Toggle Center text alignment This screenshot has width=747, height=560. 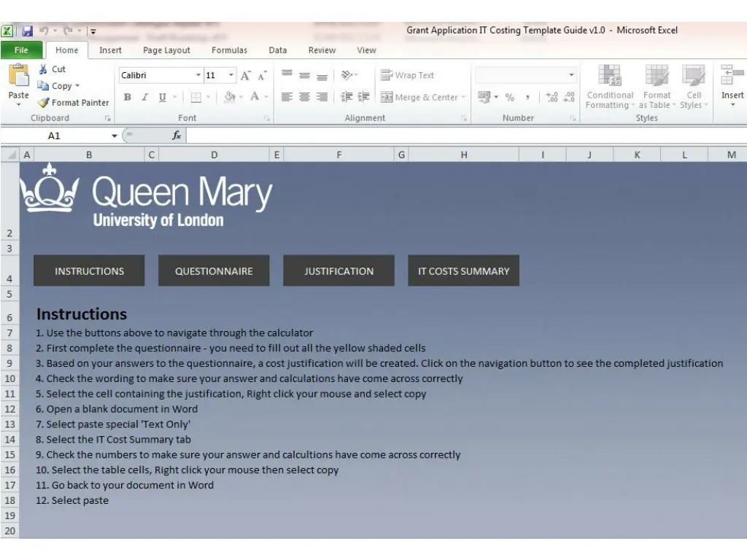304,97
